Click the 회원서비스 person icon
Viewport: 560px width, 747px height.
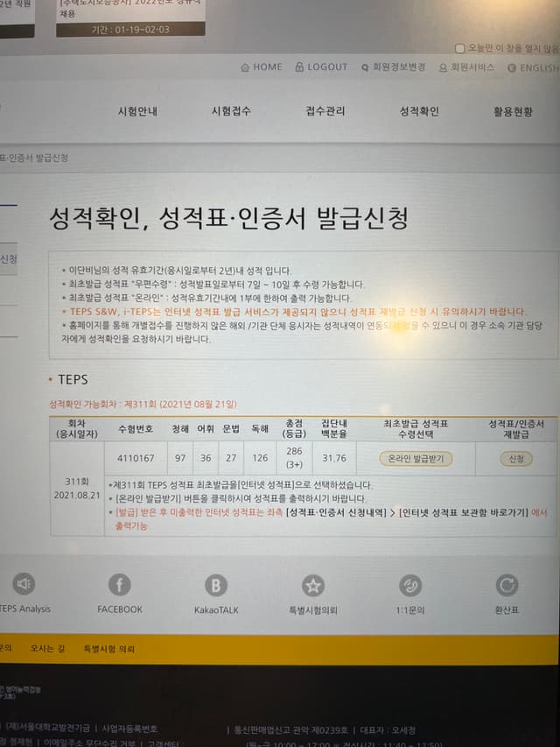click(x=443, y=68)
